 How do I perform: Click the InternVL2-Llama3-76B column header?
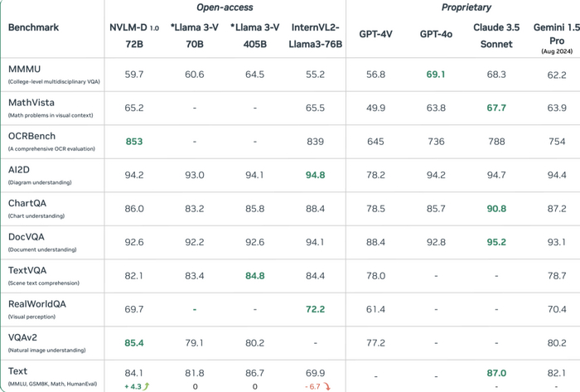317,34
